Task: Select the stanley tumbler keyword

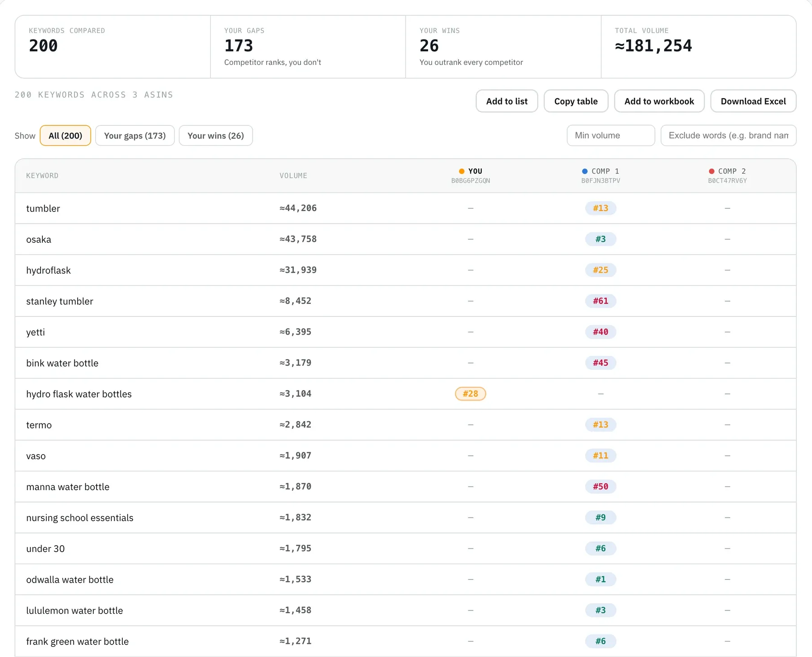Action: click(60, 301)
